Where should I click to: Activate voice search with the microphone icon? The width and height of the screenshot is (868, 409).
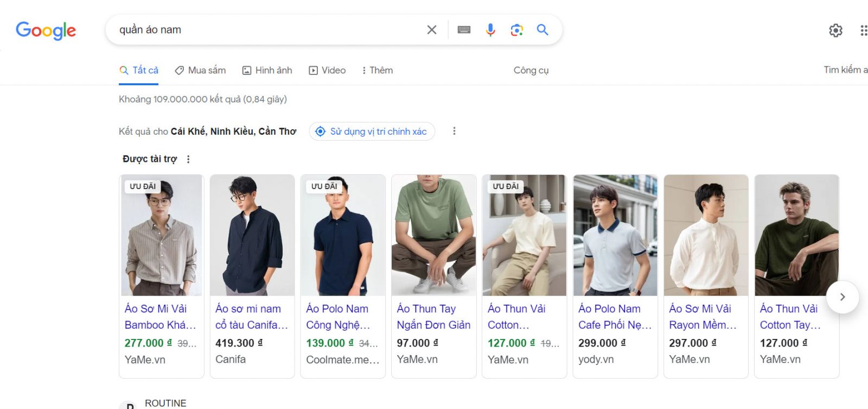coord(490,30)
